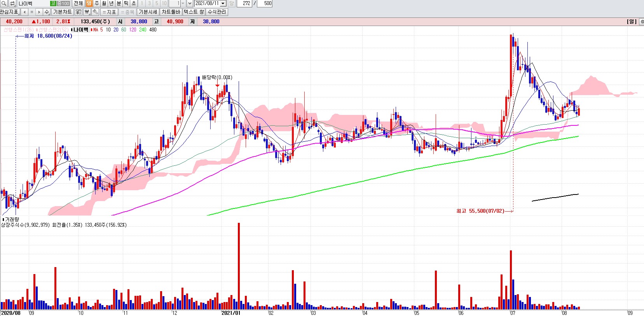Select the 3 interval button
The image size is (644, 316).
[149, 3]
